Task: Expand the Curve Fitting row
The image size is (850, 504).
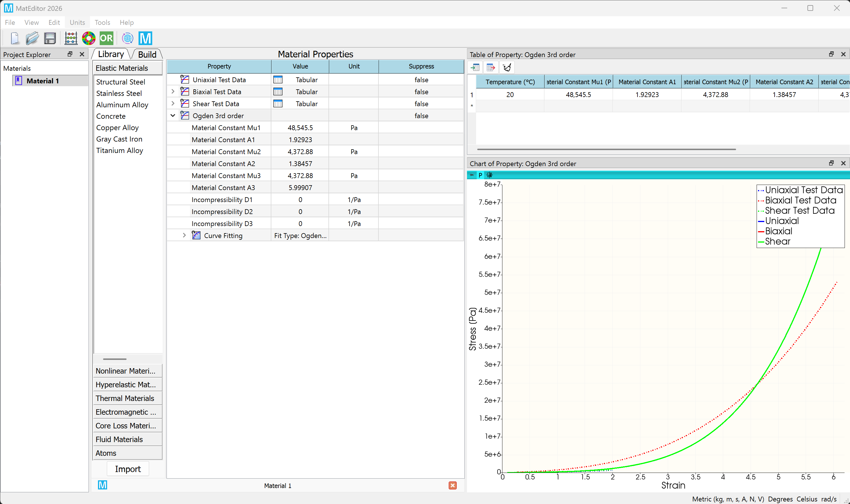Action: 184,235
